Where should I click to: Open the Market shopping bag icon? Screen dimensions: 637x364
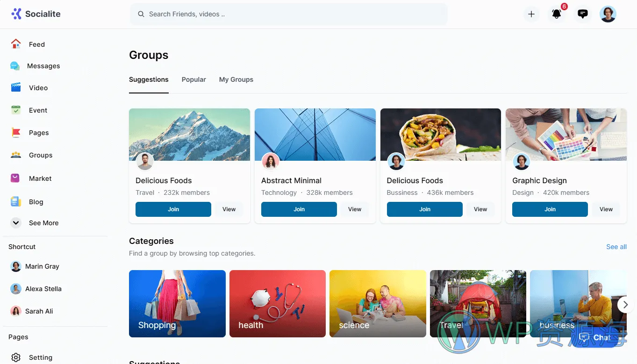click(x=16, y=178)
